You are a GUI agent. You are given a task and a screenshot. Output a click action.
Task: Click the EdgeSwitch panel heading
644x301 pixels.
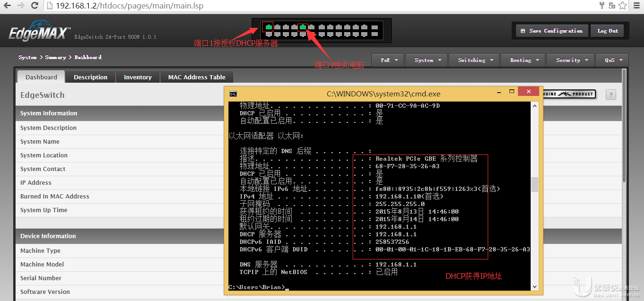click(x=42, y=95)
